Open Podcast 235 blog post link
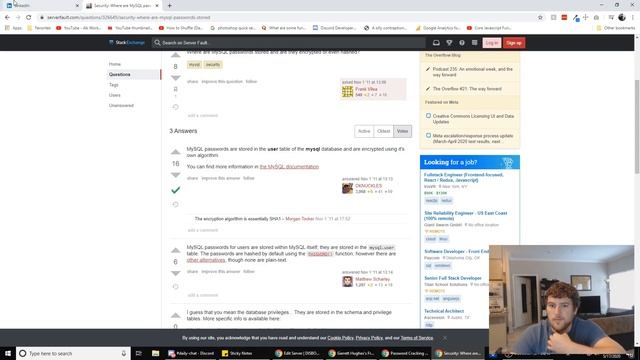Viewport: 640px width, 360px height. 473,72
